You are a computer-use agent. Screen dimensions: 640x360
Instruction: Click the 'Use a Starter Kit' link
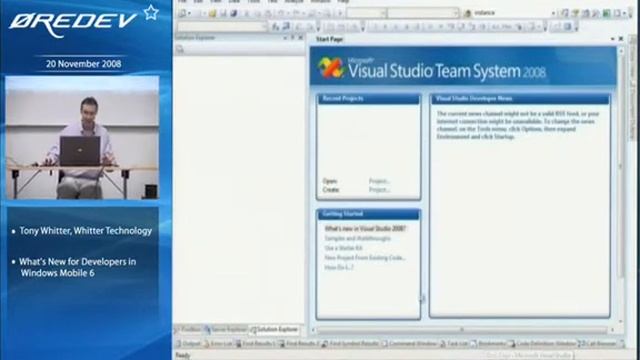[x=343, y=248]
